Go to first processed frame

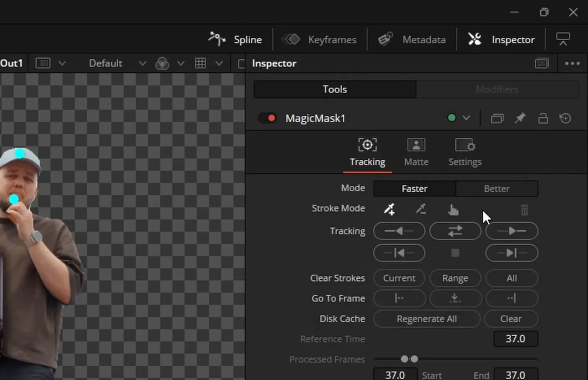point(399,298)
